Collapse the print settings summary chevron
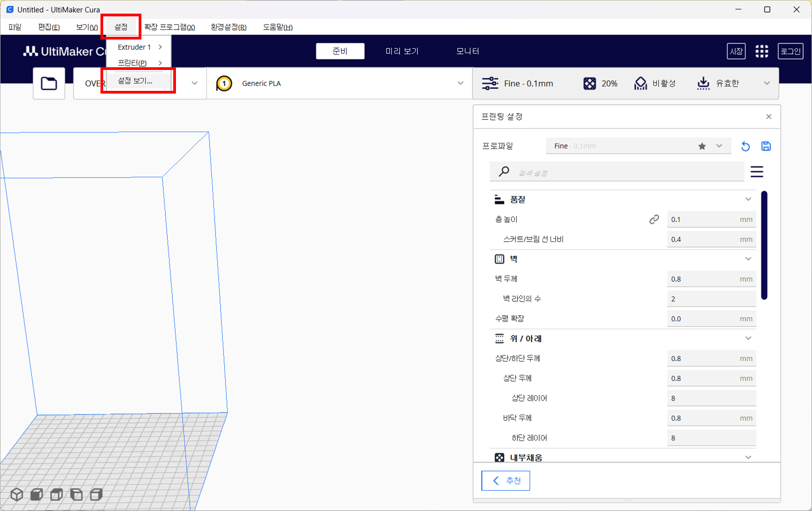This screenshot has width=812, height=511. click(767, 84)
